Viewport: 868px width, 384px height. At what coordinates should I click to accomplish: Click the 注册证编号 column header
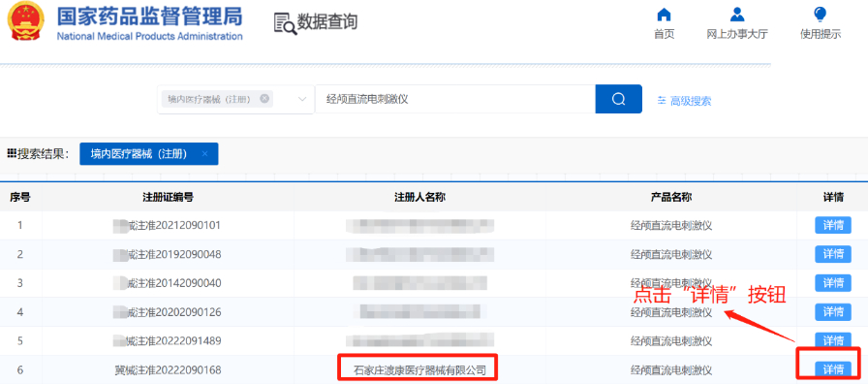pyautogui.click(x=168, y=197)
